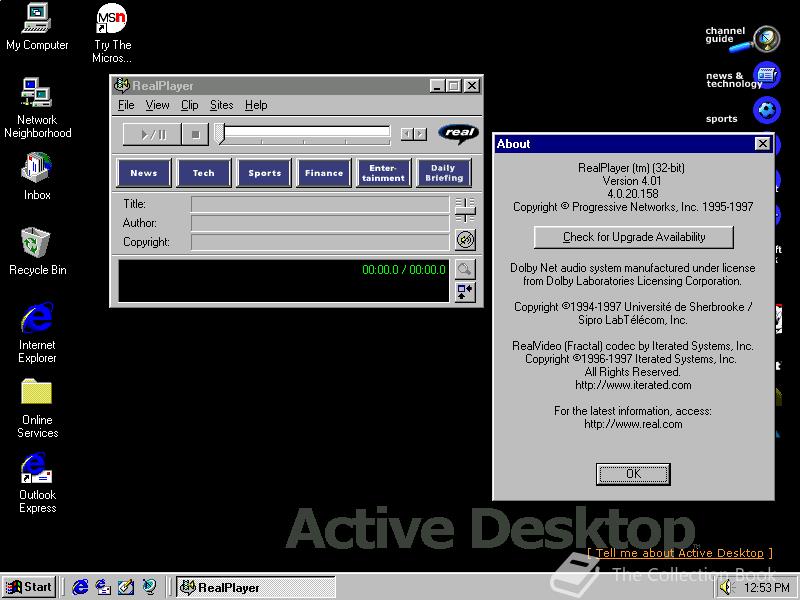This screenshot has width=800, height=600.
Task: Click the Title field in RealPlayer
Action: tap(320, 204)
